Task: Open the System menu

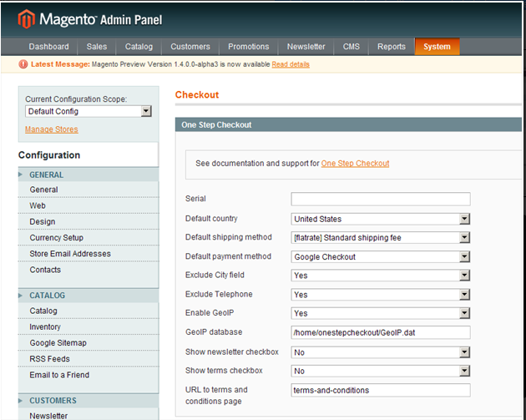Action: click(x=437, y=47)
